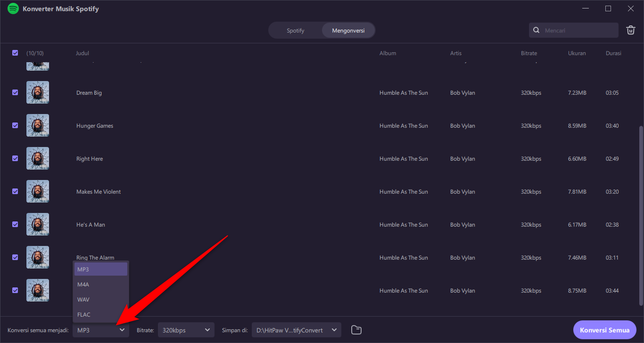This screenshot has width=644, height=343.
Task: Click the Ring The Alarm album thumbnail
Action: (x=38, y=257)
